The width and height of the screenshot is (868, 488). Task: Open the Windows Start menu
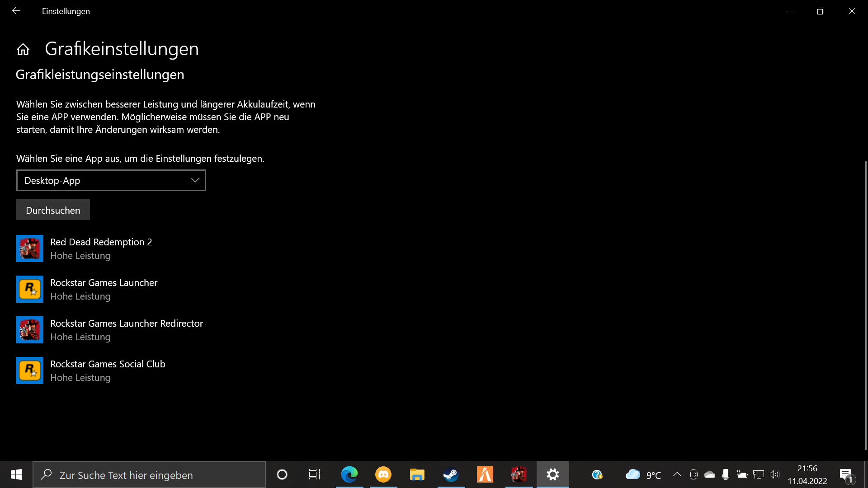tap(16, 474)
